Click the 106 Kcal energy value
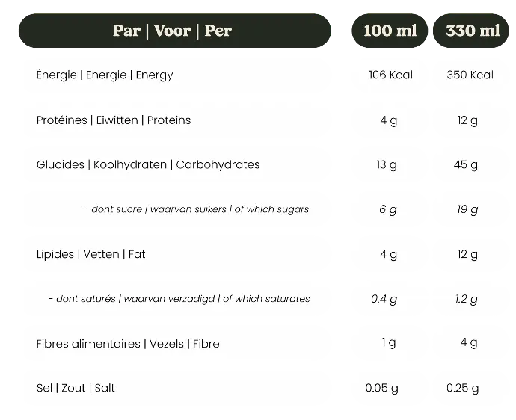Screen dimensions: 516x420 pos(390,75)
